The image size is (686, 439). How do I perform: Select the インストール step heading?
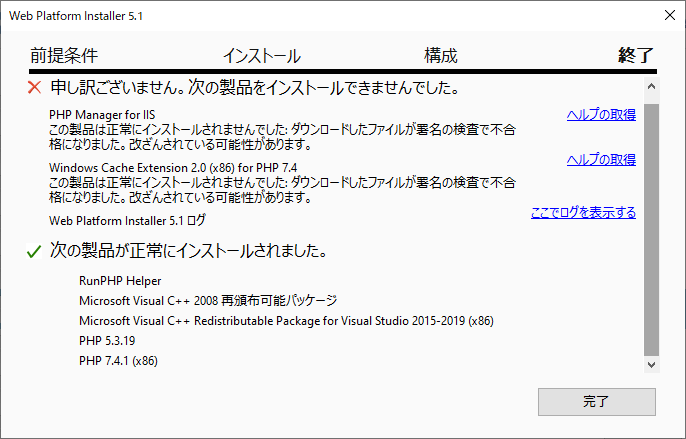point(262,56)
